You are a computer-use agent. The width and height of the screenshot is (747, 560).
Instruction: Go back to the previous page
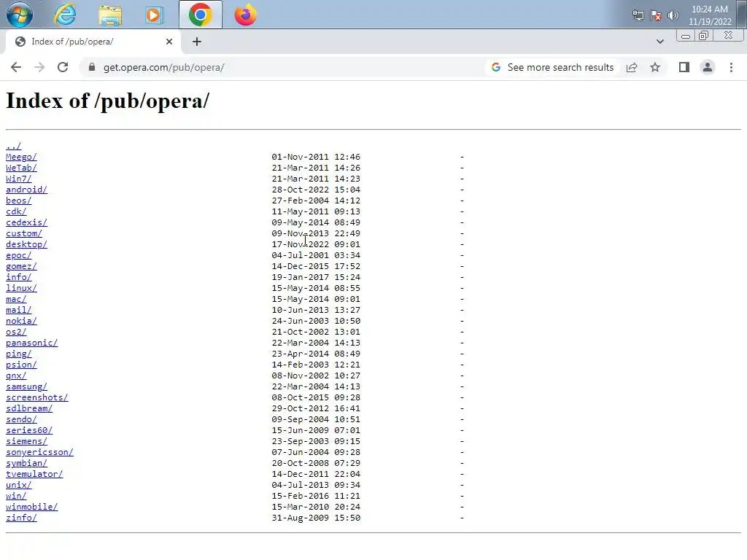[x=16, y=68]
